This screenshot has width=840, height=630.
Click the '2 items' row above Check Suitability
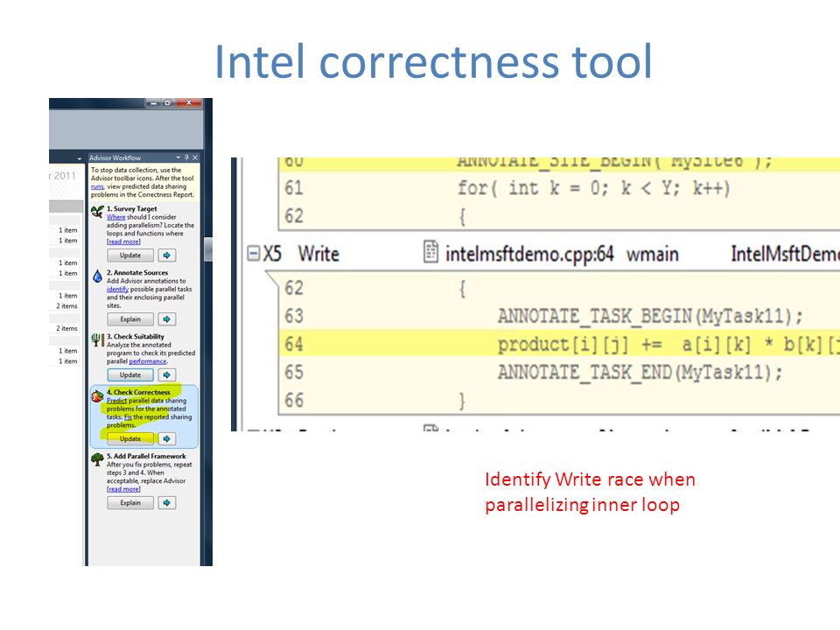[x=67, y=328]
